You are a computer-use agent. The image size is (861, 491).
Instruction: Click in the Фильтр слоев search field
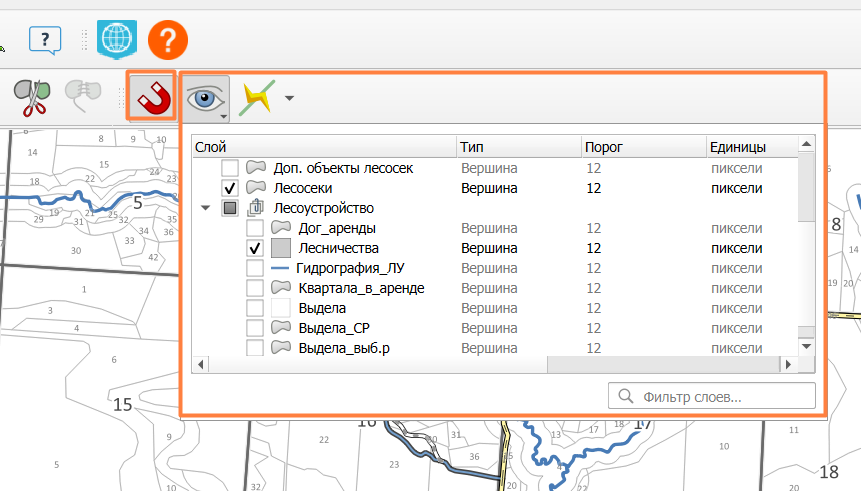[x=712, y=396]
